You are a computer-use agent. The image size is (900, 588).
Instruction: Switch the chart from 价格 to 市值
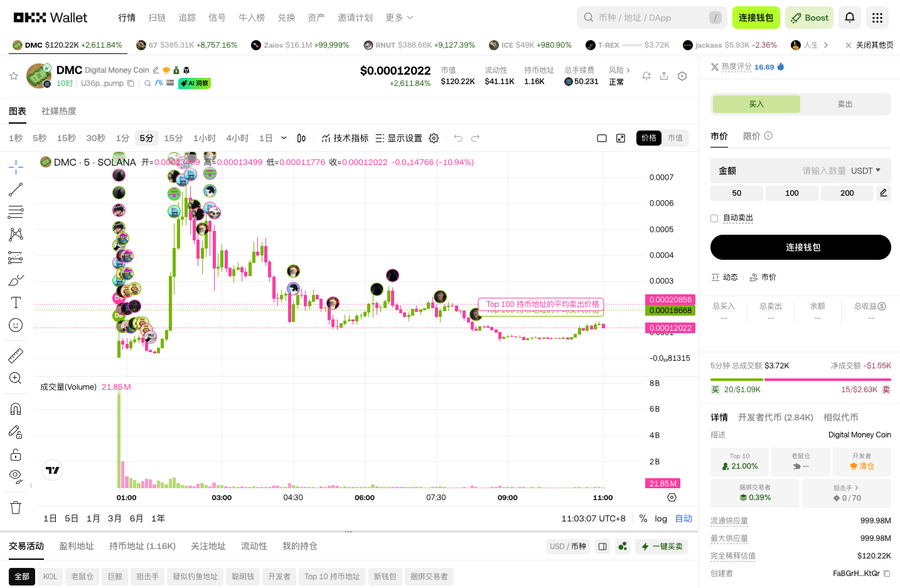click(676, 138)
